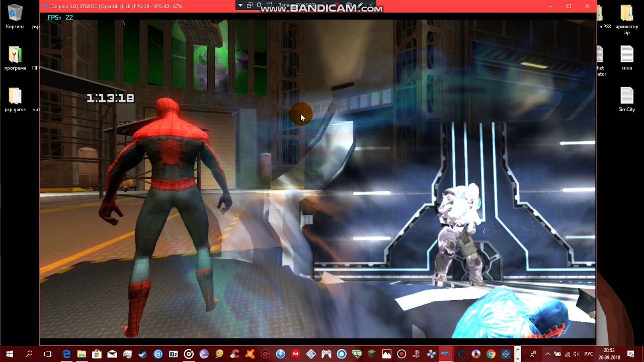The image size is (644, 362).
Task: Maximize the Dolphin window
Action: pyautogui.click(x=569, y=6)
